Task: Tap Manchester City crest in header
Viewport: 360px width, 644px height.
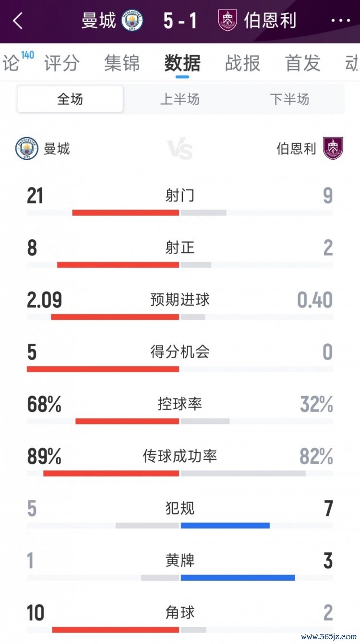Action: coord(132,21)
